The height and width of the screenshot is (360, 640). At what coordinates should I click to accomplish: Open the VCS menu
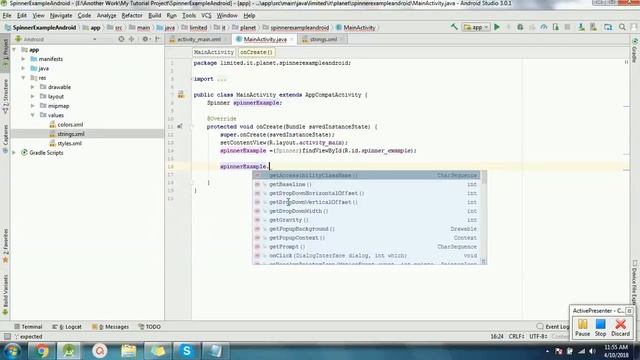206,16
